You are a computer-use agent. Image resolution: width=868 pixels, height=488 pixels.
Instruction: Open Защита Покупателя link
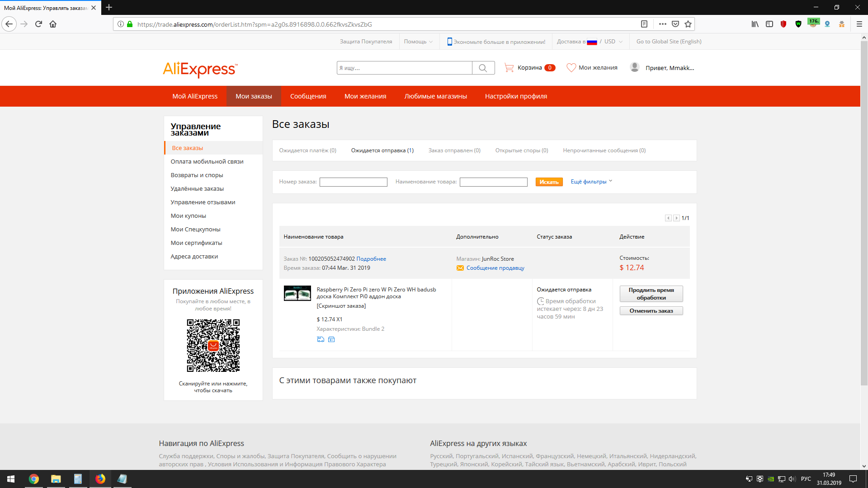[x=366, y=42]
